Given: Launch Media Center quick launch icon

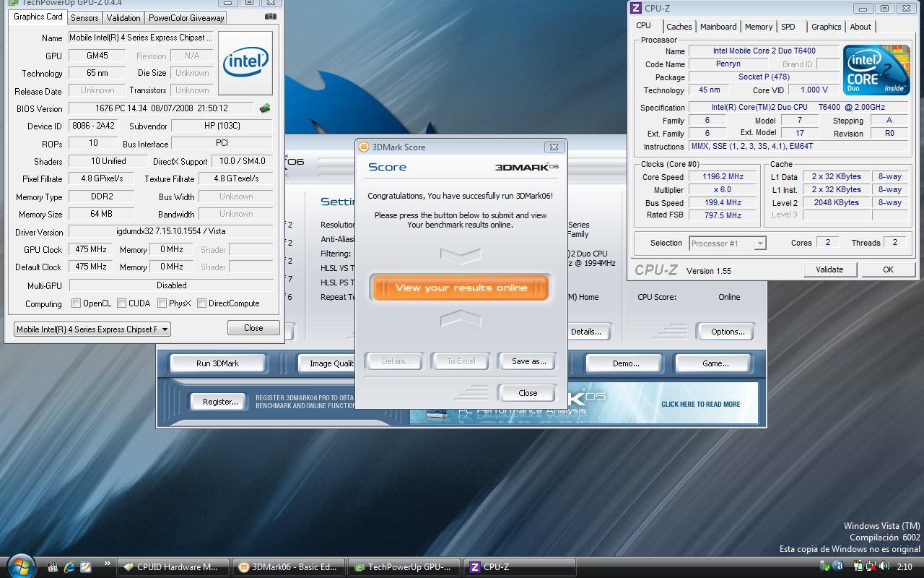Looking at the screenshot, I should 53,567.
